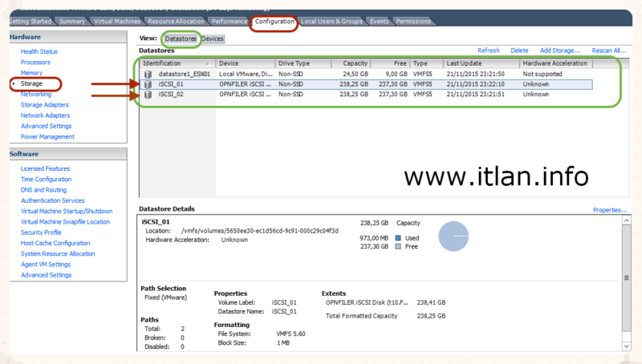
Task: Switch view to Datastores
Action: 181,38
